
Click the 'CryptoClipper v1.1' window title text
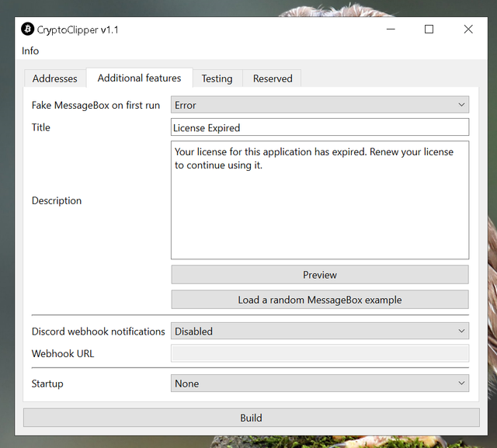click(x=78, y=30)
